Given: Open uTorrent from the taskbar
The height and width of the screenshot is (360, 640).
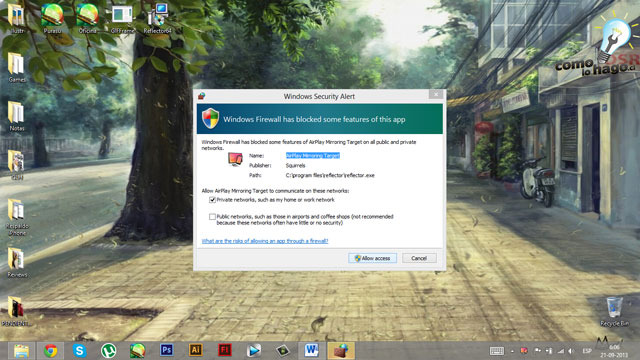Looking at the screenshot, I should (x=109, y=351).
